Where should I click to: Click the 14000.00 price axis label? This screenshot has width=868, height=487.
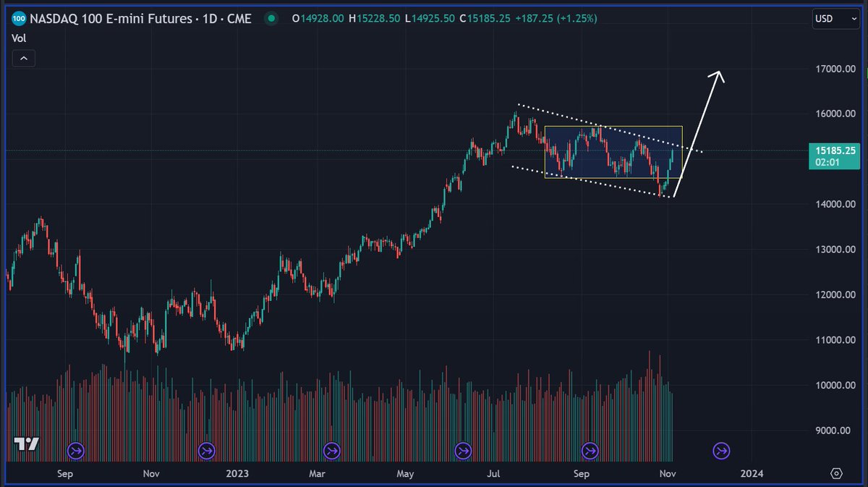835,205
